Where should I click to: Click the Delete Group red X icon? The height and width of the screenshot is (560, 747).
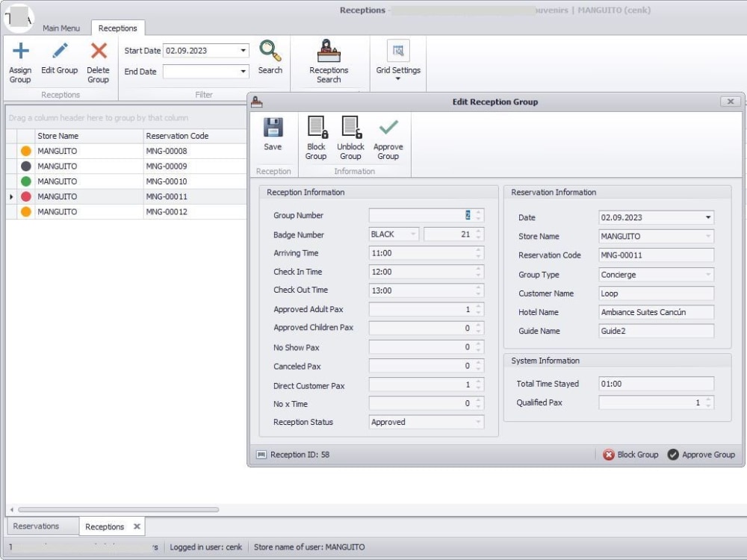click(x=99, y=51)
